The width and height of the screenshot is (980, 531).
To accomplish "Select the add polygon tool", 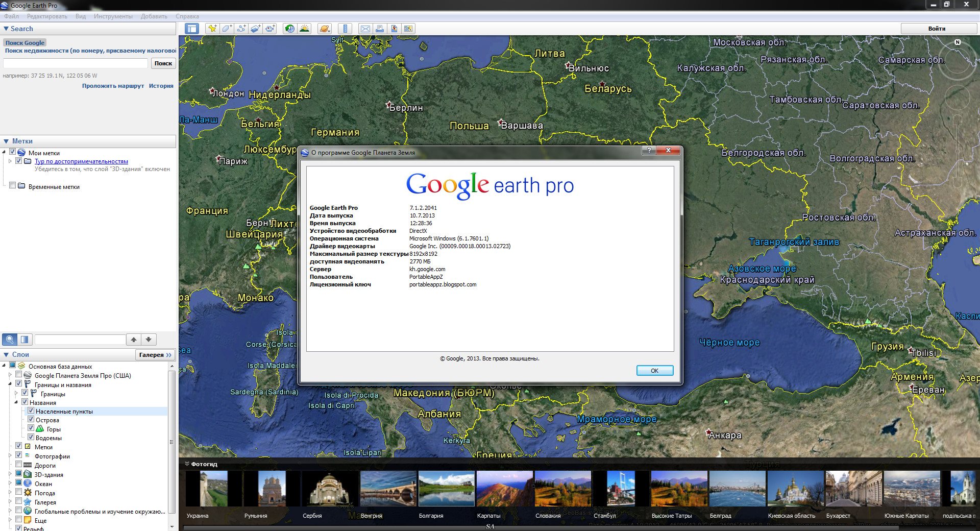I will [x=227, y=29].
